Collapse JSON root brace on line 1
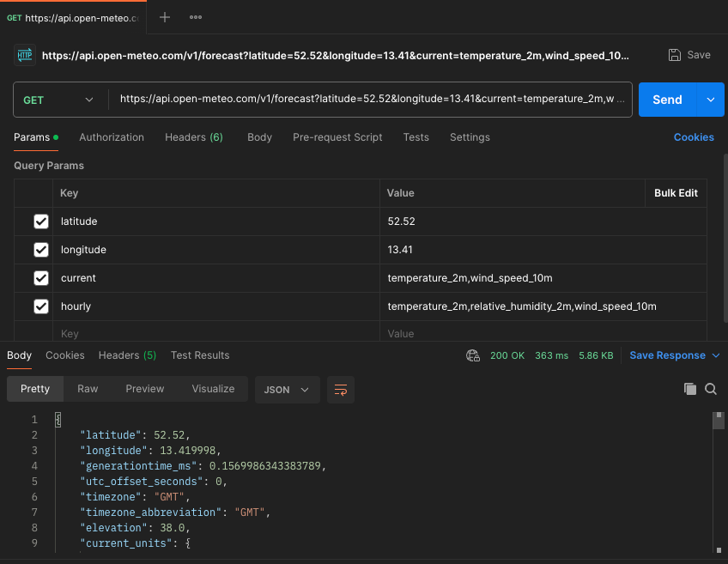The image size is (728, 564). (58, 420)
